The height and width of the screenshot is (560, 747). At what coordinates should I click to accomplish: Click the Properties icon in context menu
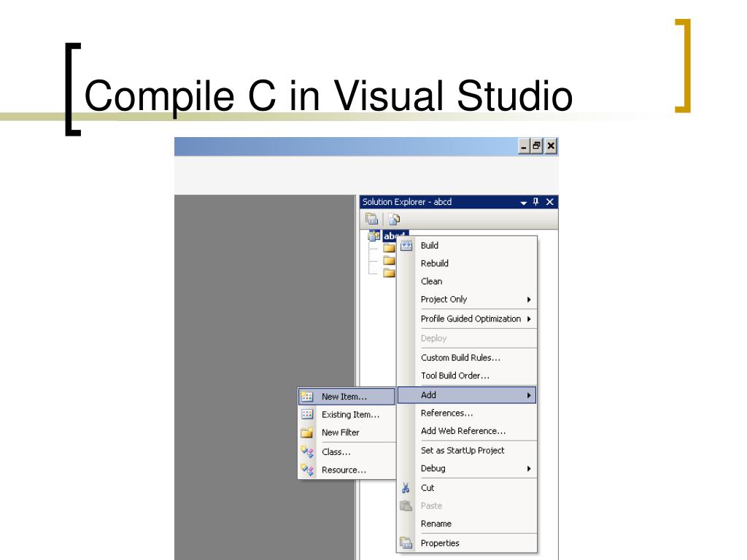pos(406,542)
